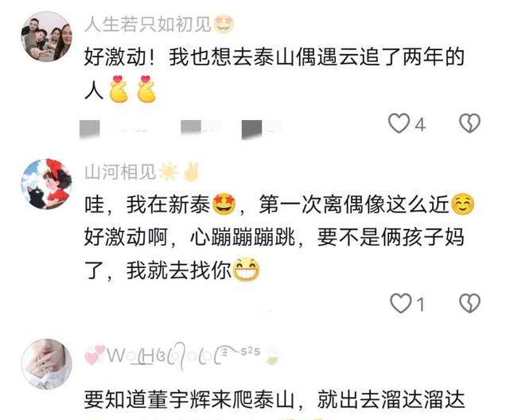The image size is (506, 420).
Task: Open the 人生若只如初见 family photo avatar
Action: 46,37
